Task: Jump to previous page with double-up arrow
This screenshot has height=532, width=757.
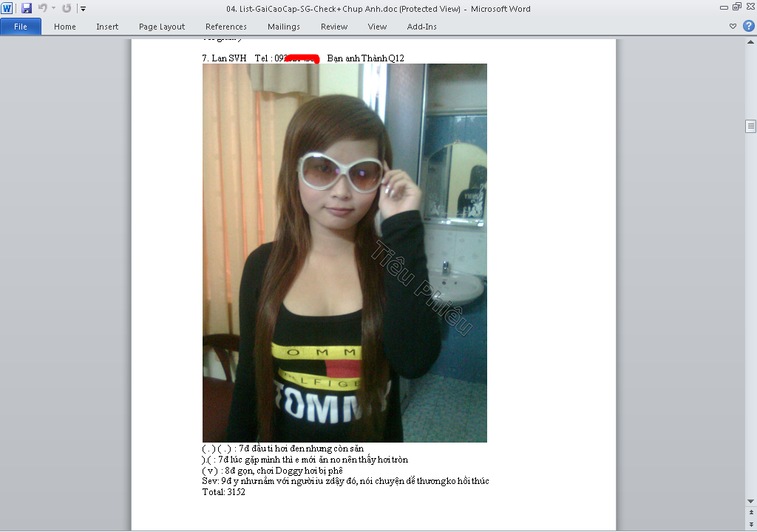Action: (751, 512)
